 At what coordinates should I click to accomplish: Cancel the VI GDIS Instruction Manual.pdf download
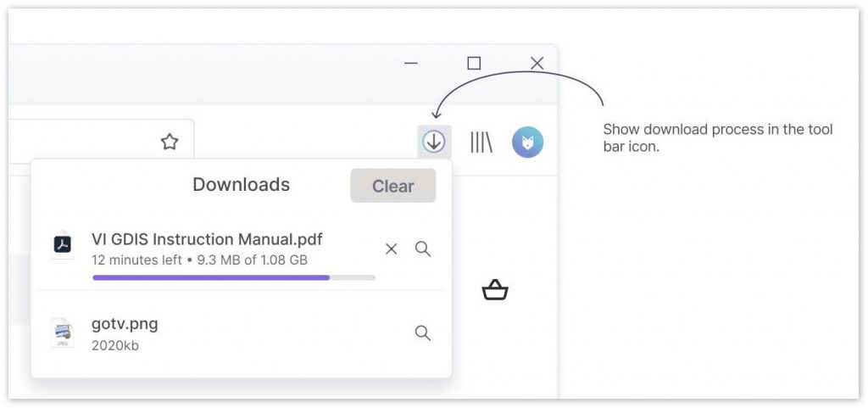[392, 249]
